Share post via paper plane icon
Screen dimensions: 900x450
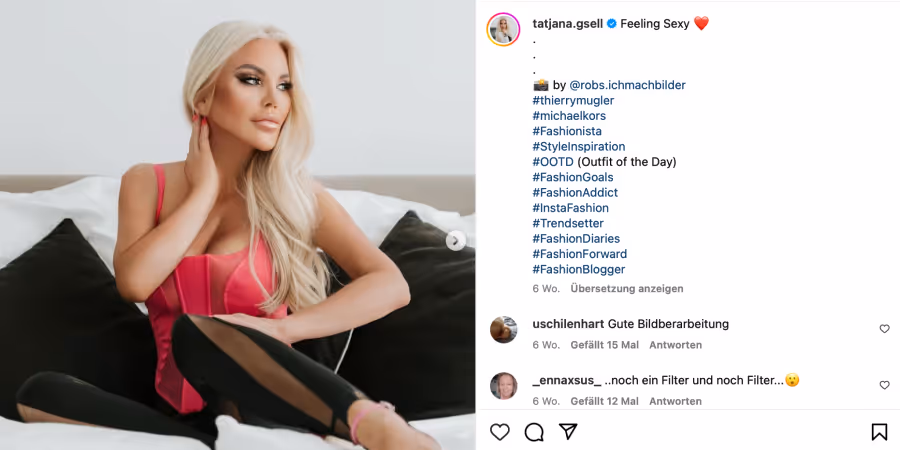pos(568,432)
